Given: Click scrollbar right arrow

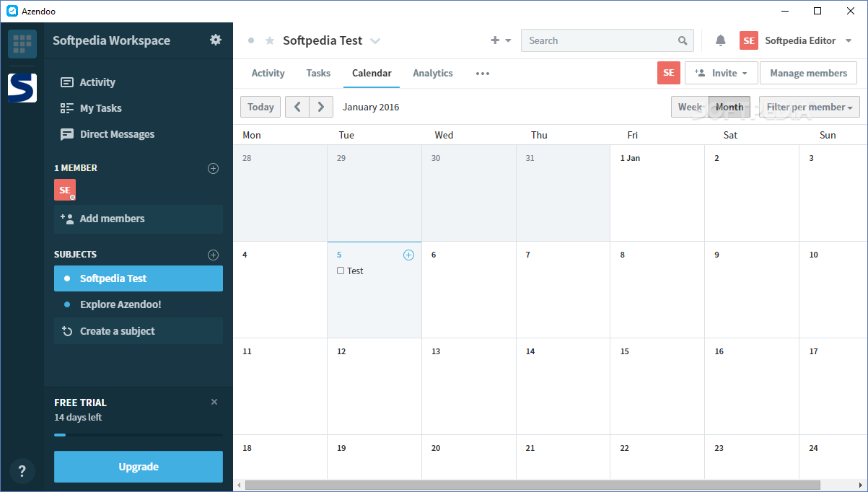Looking at the screenshot, I should point(862,486).
